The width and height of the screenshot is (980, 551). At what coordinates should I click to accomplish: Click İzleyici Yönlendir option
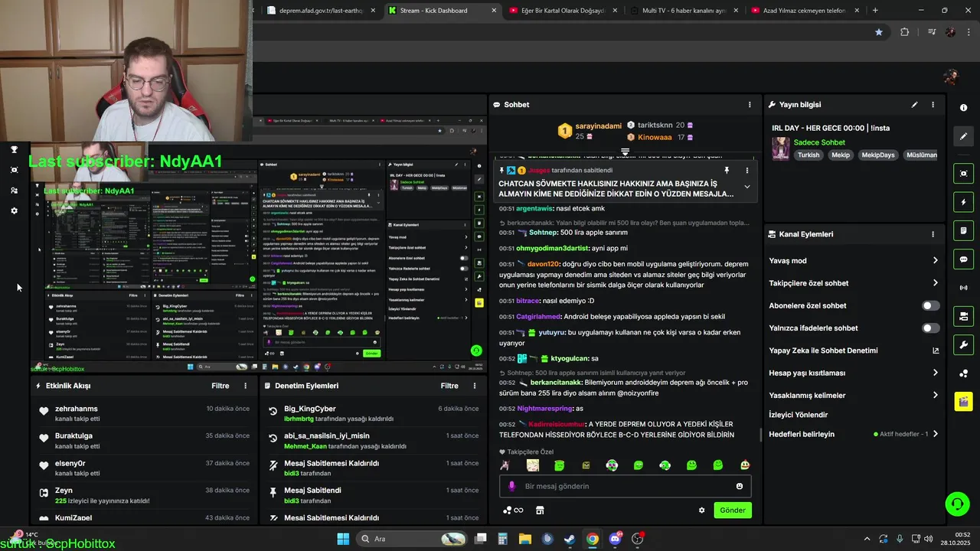(x=799, y=415)
